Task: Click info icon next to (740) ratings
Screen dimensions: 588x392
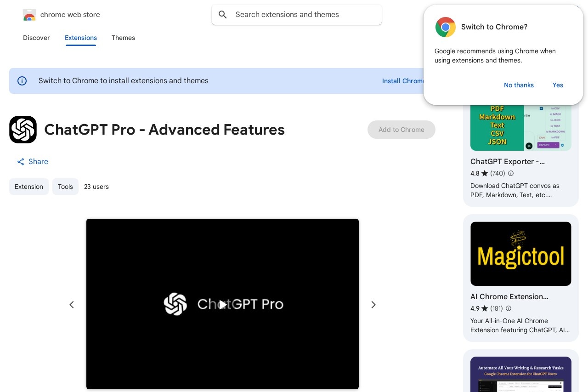Action: pos(511,173)
